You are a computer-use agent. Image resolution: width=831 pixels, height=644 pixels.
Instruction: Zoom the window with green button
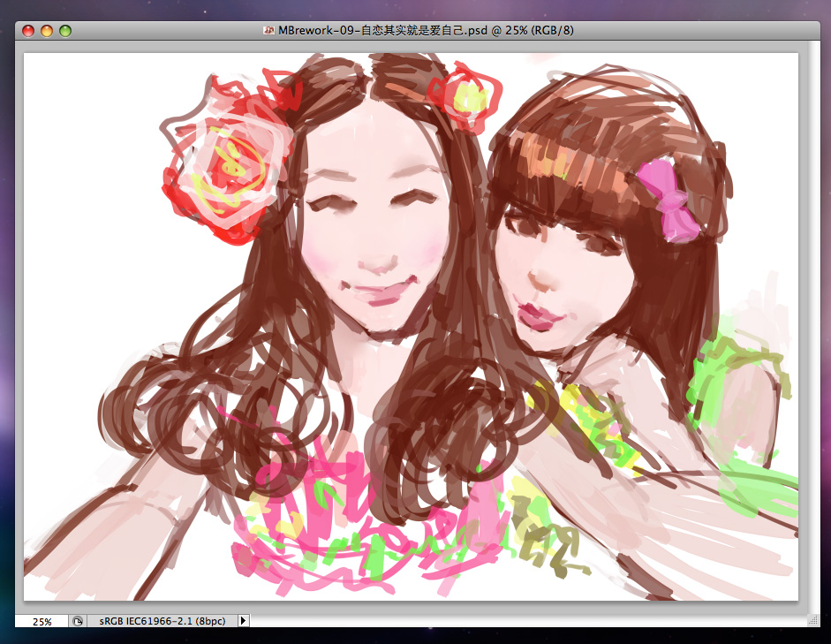click(x=65, y=31)
